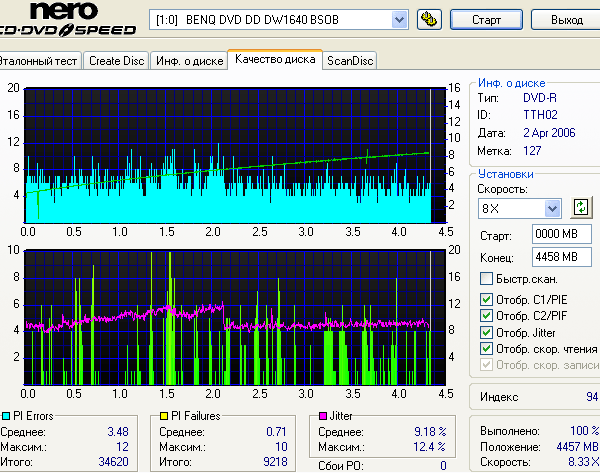Disable Отобр. C1/PIE checkbox

pyautogui.click(x=486, y=299)
